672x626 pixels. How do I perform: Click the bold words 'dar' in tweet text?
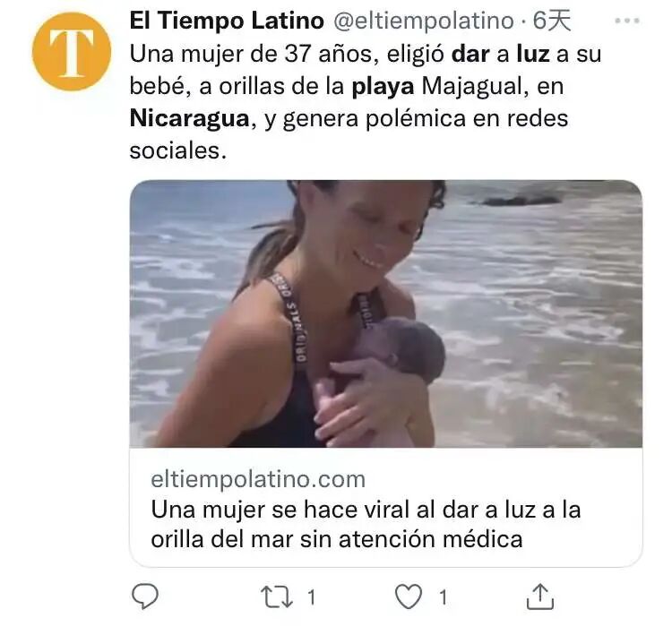pos(470,55)
